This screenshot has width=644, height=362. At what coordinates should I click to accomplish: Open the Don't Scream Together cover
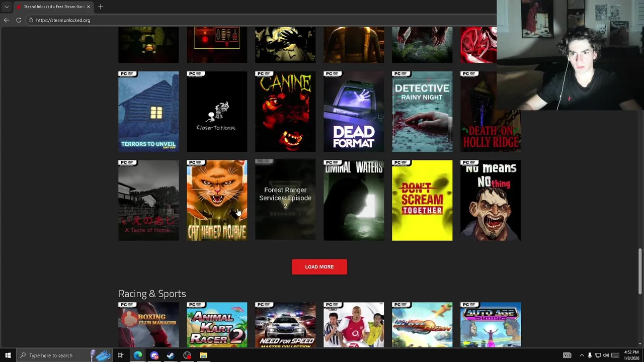pos(422,200)
